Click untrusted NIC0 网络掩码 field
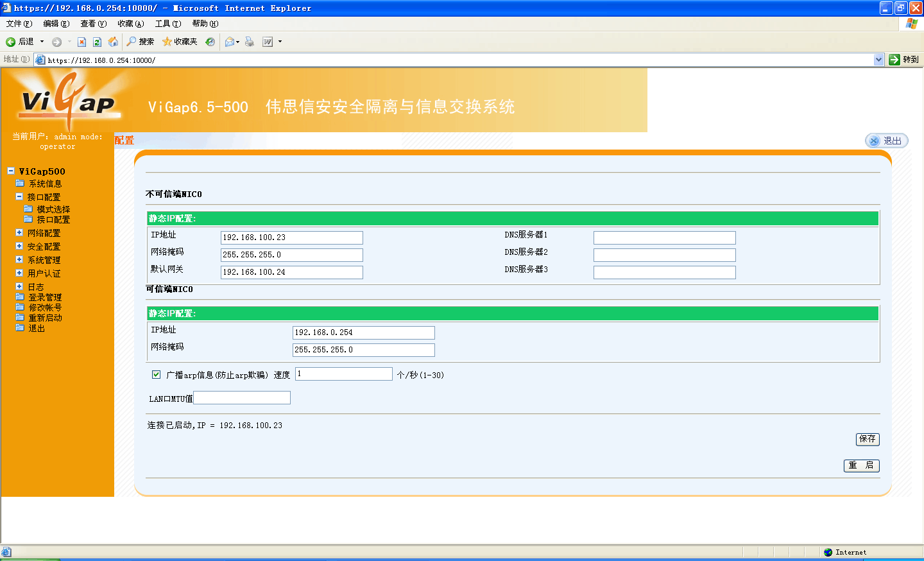 click(x=292, y=255)
